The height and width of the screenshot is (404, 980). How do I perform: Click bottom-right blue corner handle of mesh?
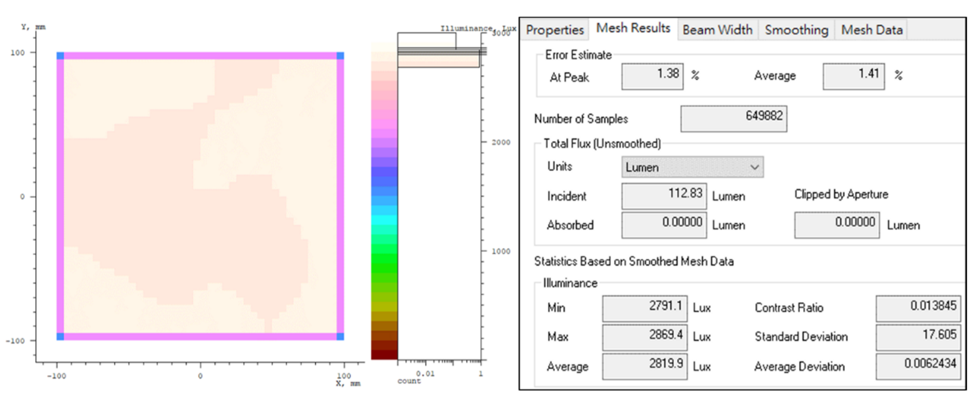point(340,336)
